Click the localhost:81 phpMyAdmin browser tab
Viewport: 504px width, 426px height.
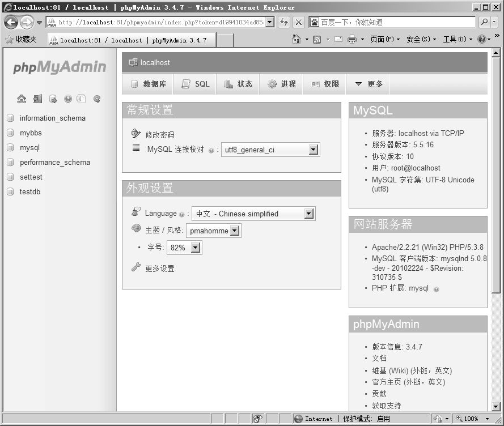(132, 40)
